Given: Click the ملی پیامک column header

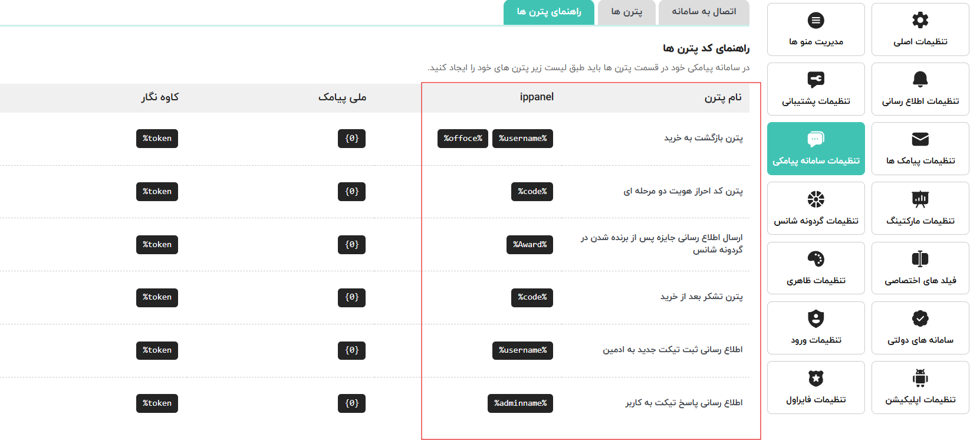Looking at the screenshot, I should pyautogui.click(x=343, y=97).
